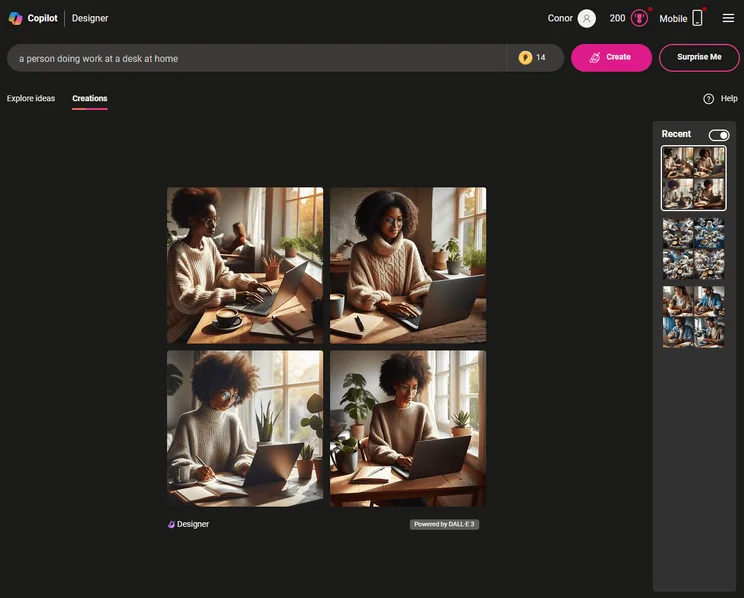Click the Create button

611,57
